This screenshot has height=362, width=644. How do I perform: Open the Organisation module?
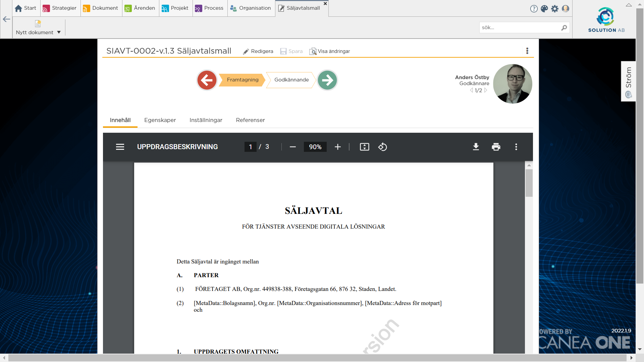click(x=251, y=8)
